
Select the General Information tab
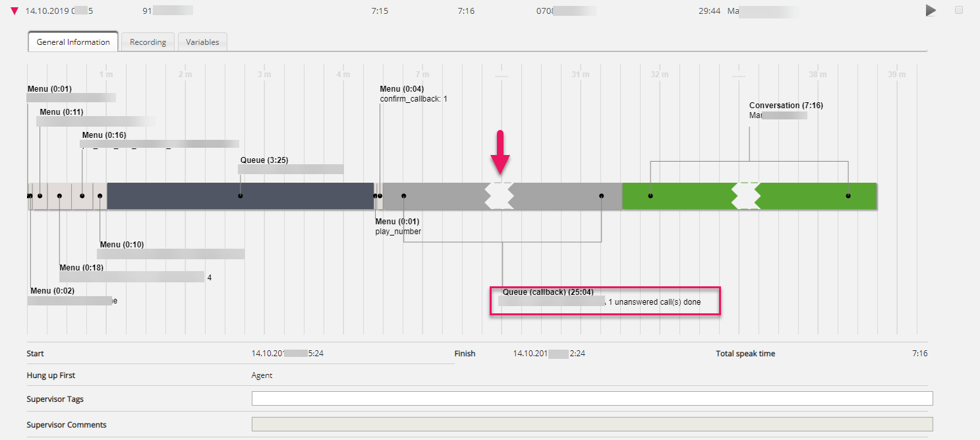(x=73, y=42)
